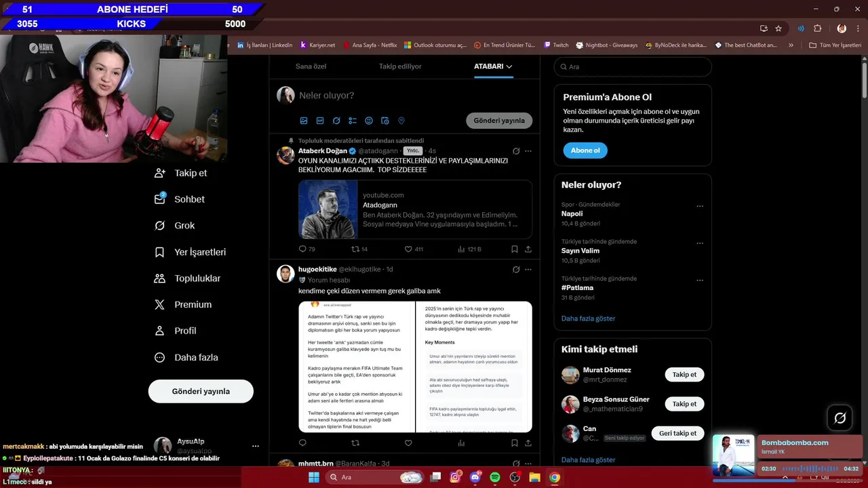The height and width of the screenshot is (488, 868).
Task: Expand the ATABARI community tab dropdown
Action: 509,66
